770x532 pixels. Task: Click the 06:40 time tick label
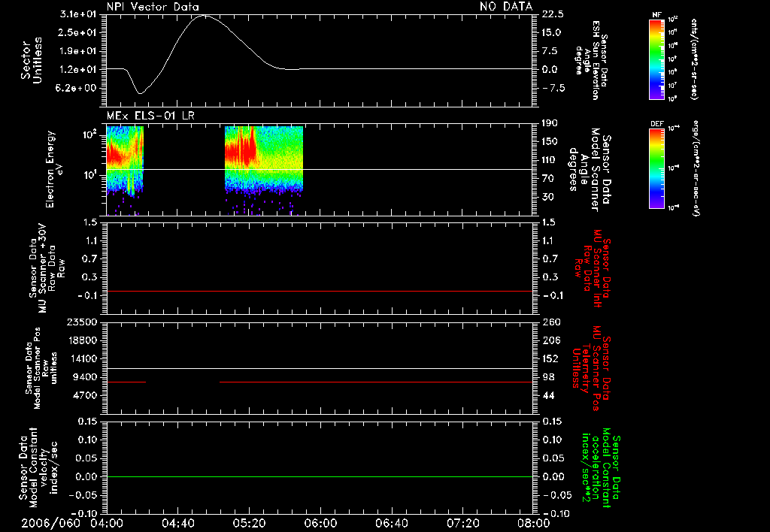coord(391,524)
